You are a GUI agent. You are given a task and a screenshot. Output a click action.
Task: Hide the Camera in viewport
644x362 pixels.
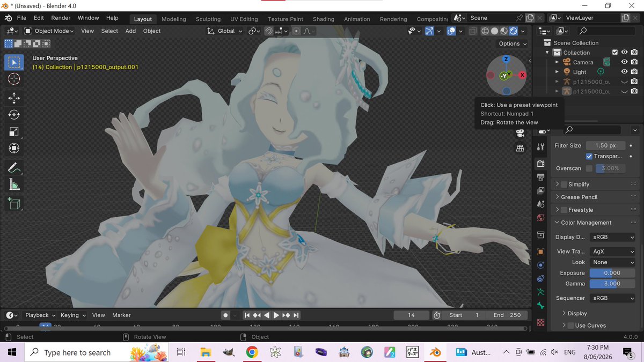pyautogui.click(x=624, y=62)
